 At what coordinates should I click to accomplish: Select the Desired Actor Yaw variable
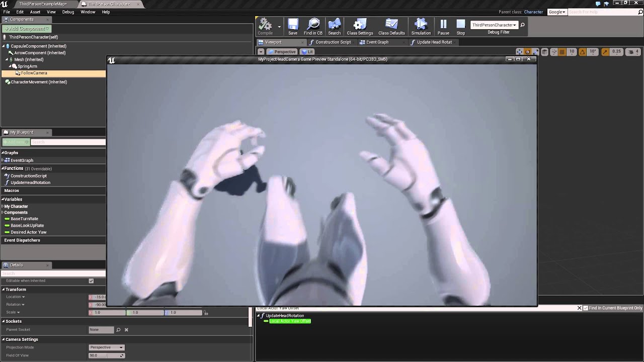point(29,232)
